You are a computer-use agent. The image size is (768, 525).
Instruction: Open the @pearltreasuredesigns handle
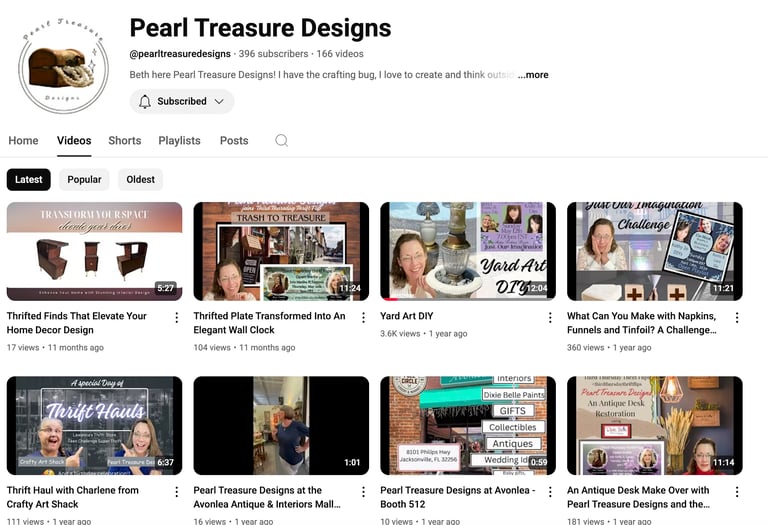180,54
